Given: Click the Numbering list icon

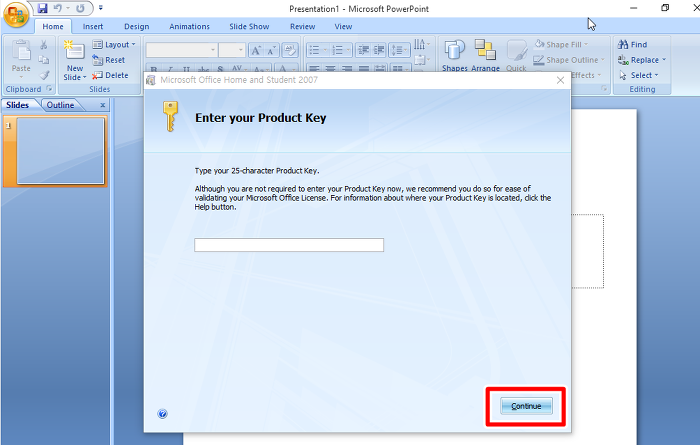Looking at the screenshot, I should coord(338,50).
